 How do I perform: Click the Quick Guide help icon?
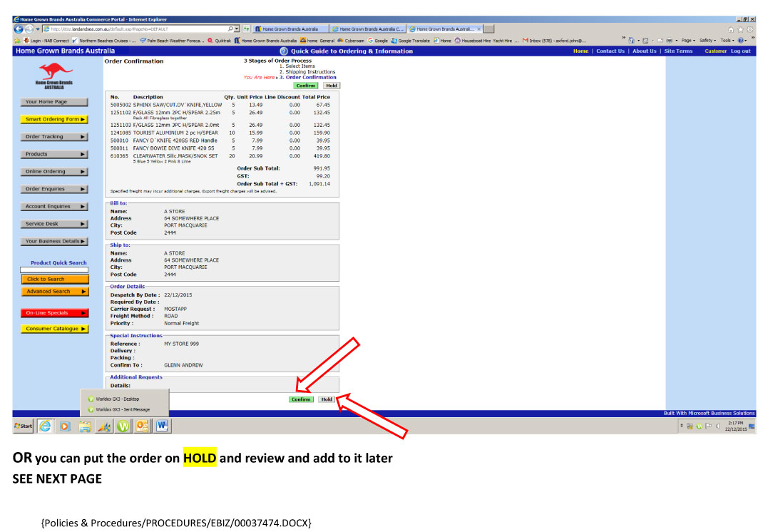pos(284,51)
